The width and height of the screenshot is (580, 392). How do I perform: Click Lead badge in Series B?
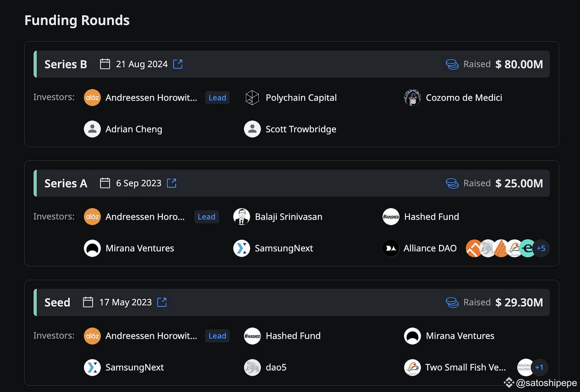point(217,98)
